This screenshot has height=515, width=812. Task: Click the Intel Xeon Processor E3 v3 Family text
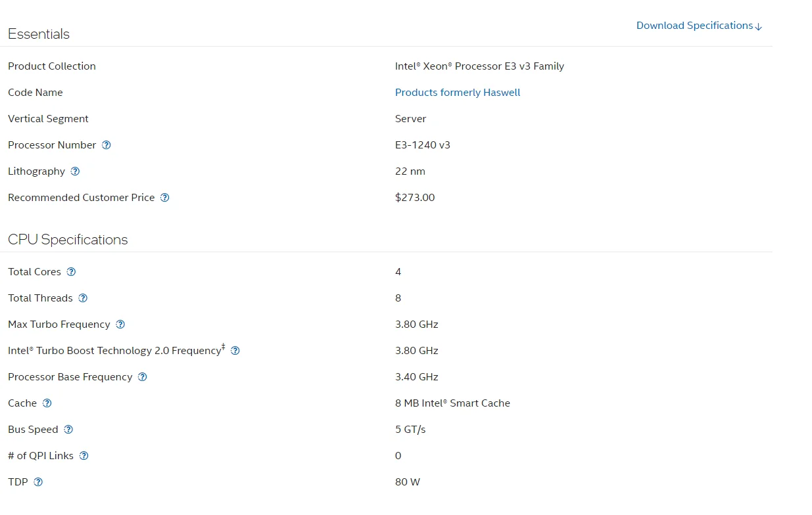pos(479,66)
